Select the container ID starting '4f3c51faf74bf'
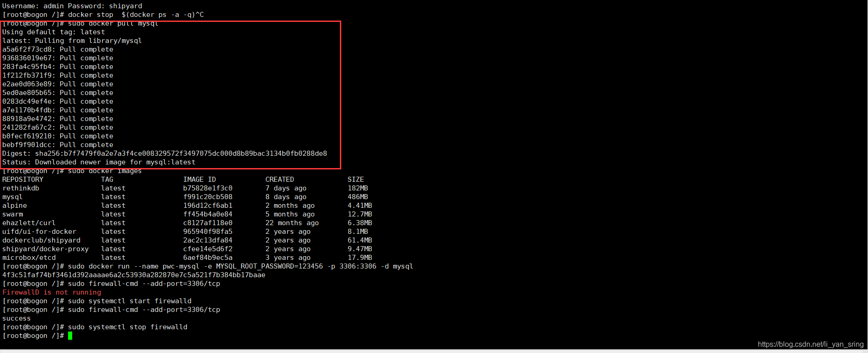The width and height of the screenshot is (868, 353). [134, 275]
